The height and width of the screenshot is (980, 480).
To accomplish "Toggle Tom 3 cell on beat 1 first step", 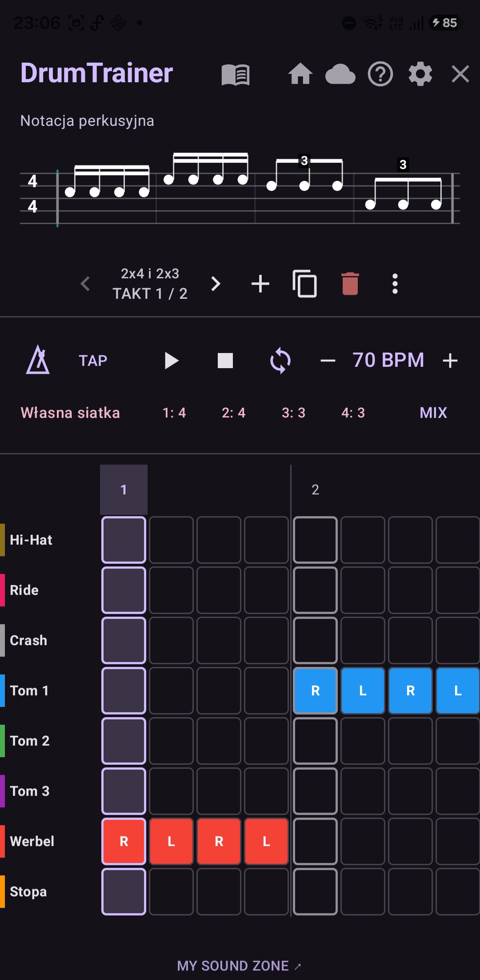I will (124, 791).
